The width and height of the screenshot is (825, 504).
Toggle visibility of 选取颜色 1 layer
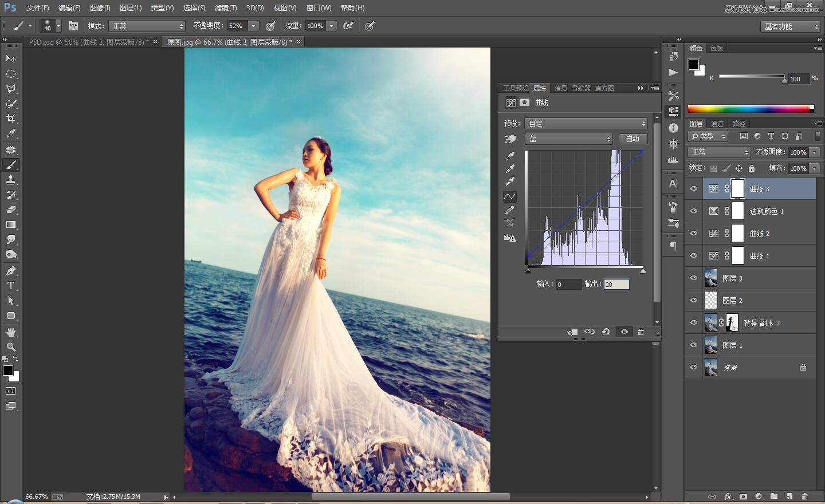click(694, 211)
